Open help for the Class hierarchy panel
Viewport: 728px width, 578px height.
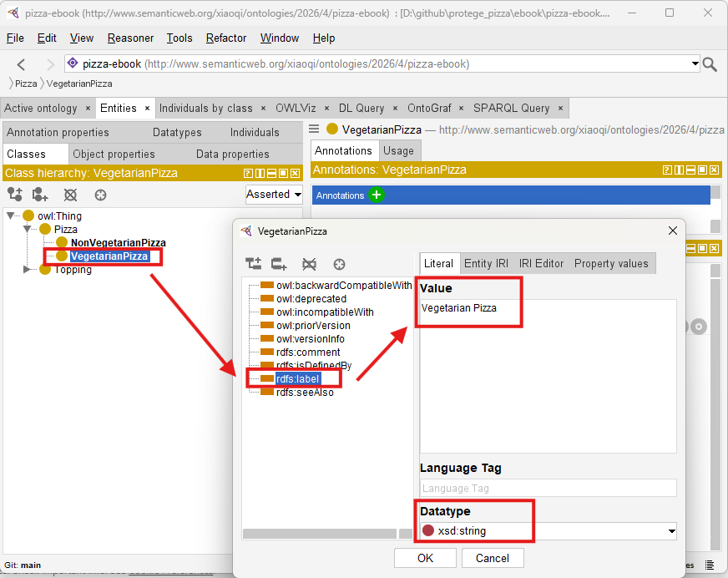(249, 173)
